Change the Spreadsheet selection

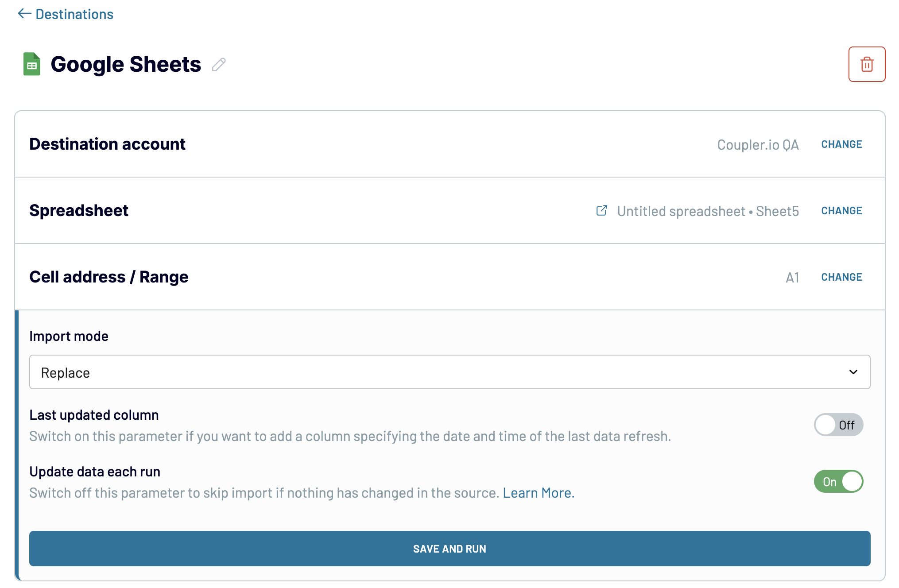click(841, 211)
